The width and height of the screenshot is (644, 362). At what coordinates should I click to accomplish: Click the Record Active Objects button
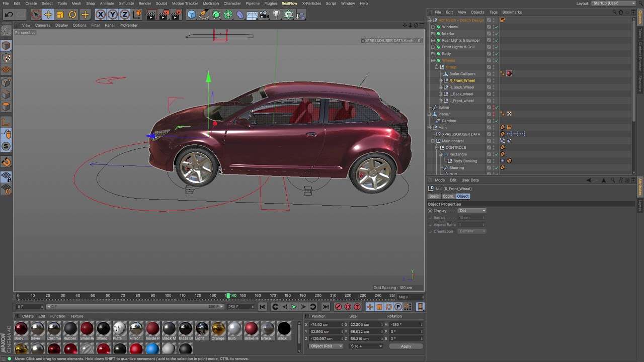coord(338,307)
